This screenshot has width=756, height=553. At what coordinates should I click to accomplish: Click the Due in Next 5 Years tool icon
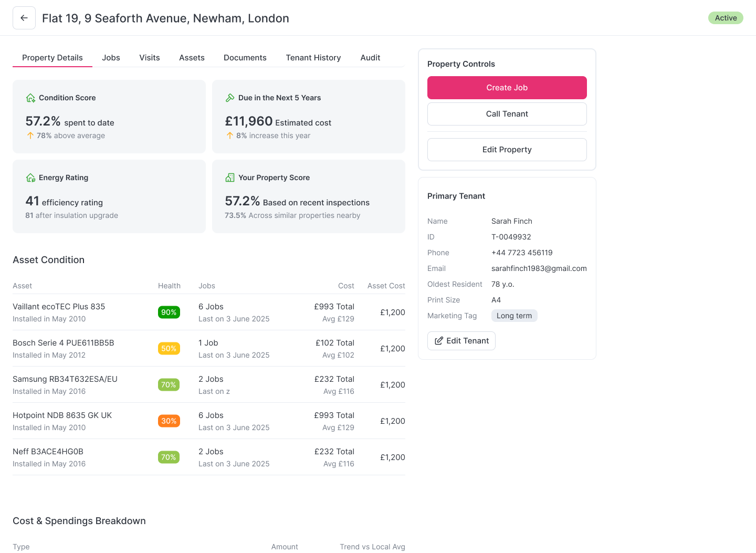pos(230,98)
